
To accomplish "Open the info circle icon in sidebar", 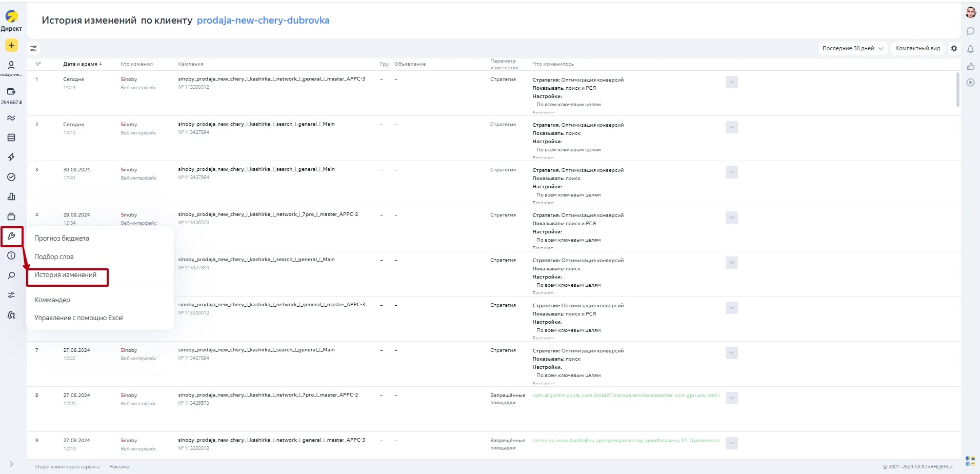I will 11,256.
